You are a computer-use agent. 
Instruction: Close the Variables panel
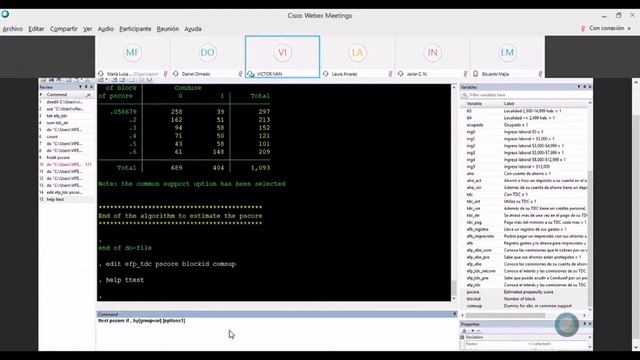pyautogui.click(x=590, y=87)
